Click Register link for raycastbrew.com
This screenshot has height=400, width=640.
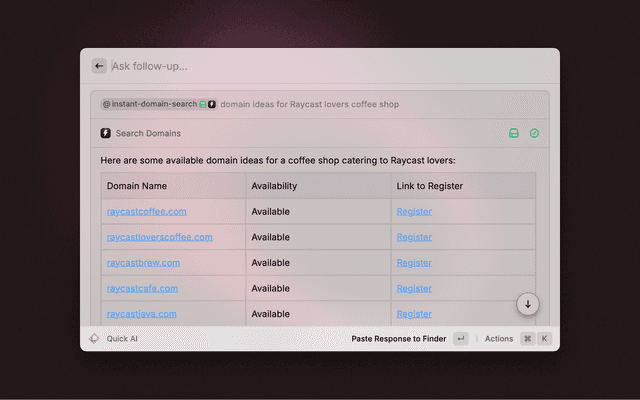click(x=414, y=263)
